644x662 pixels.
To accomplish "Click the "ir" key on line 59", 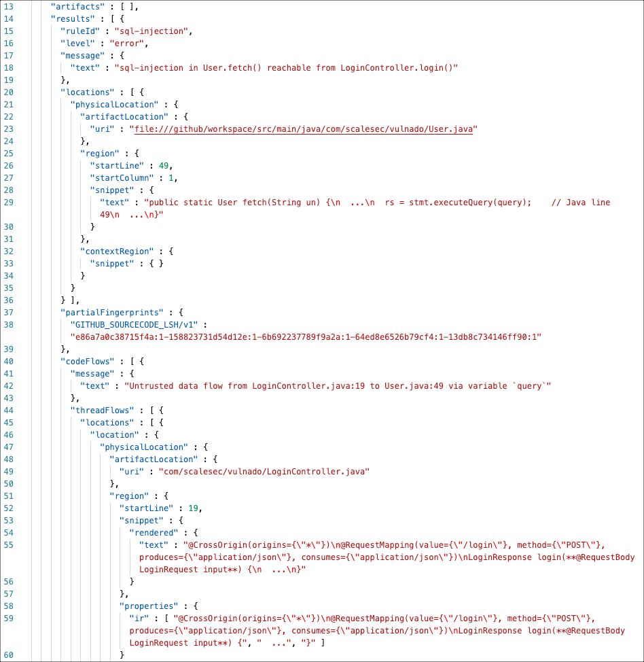I will 139,619.
